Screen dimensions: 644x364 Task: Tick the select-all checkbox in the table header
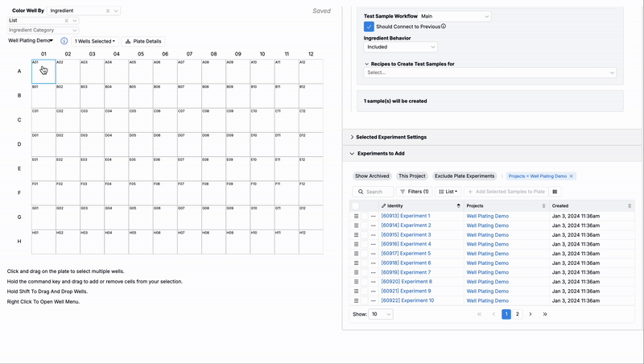click(x=356, y=206)
